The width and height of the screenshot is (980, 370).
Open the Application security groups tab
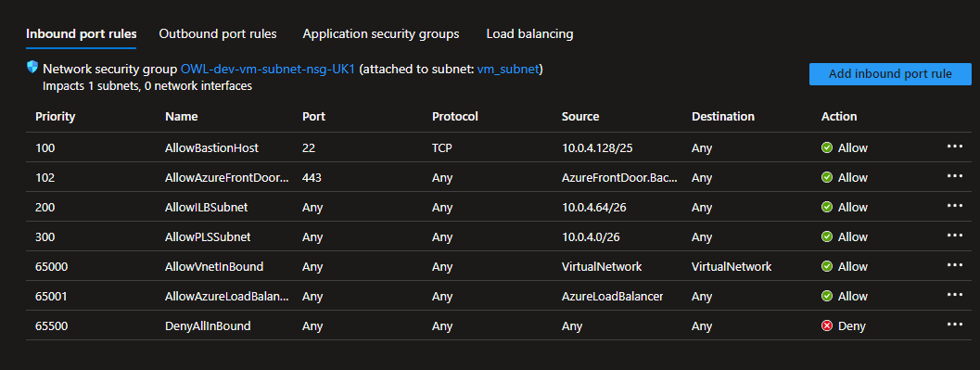(381, 33)
